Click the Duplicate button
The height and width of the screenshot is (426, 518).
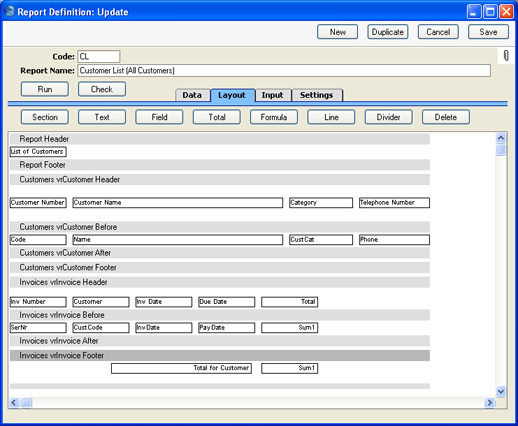[388, 32]
